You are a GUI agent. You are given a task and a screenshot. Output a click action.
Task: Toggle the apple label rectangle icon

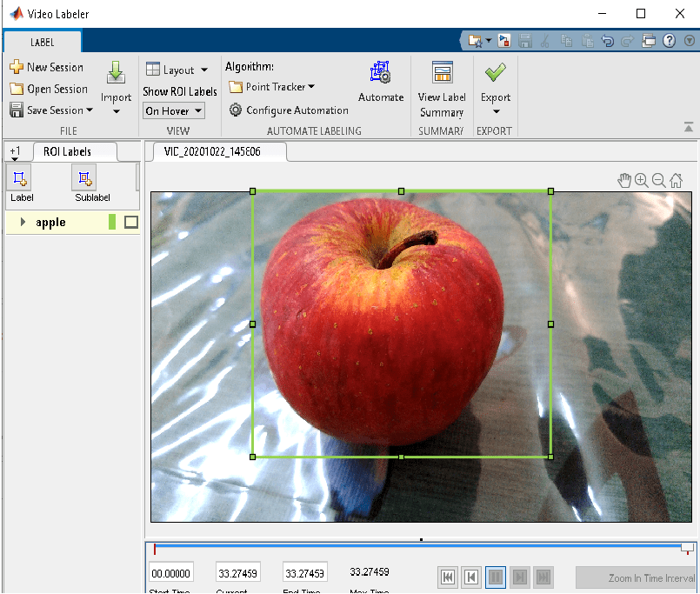coord(131,223)
